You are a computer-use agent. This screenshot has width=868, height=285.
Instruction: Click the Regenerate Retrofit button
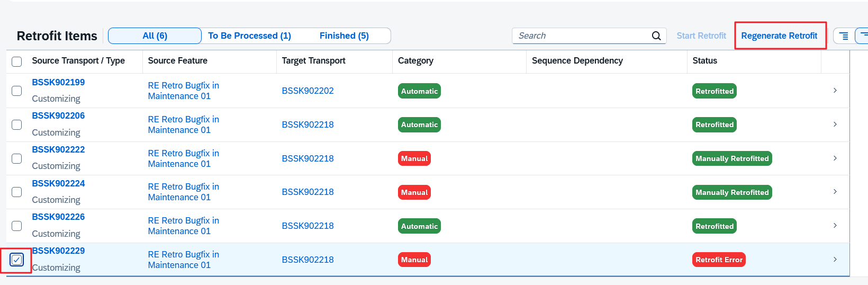coord(779,35)
